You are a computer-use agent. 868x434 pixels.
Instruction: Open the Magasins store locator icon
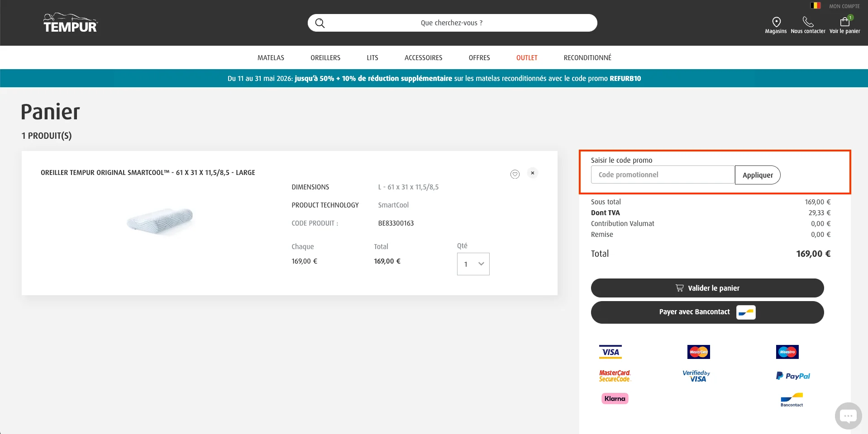coord(776,22)
